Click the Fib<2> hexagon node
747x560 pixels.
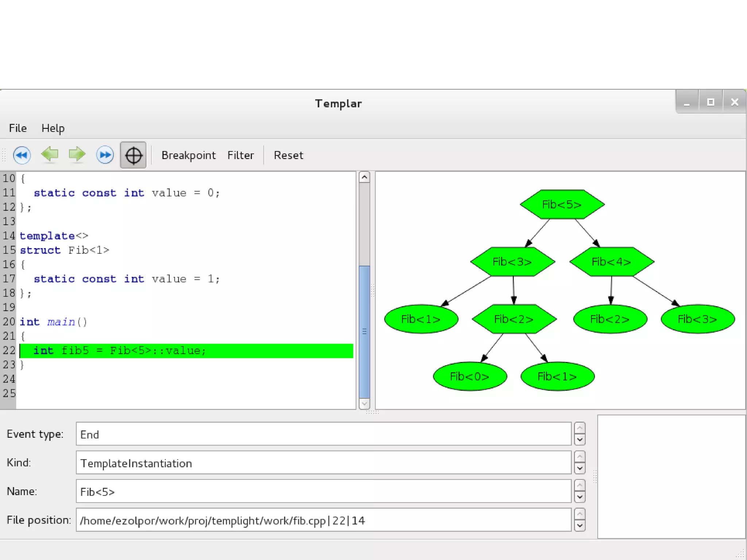[514, 319]
